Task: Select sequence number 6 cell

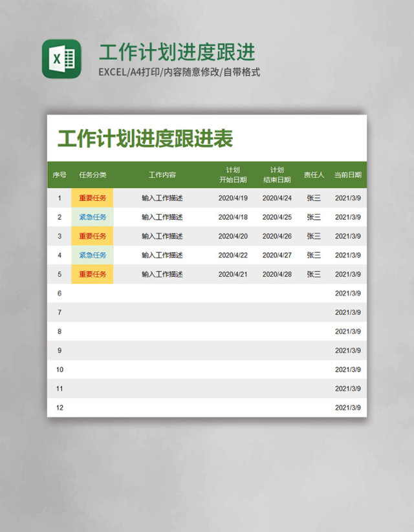Action: [x=60, y=293]
